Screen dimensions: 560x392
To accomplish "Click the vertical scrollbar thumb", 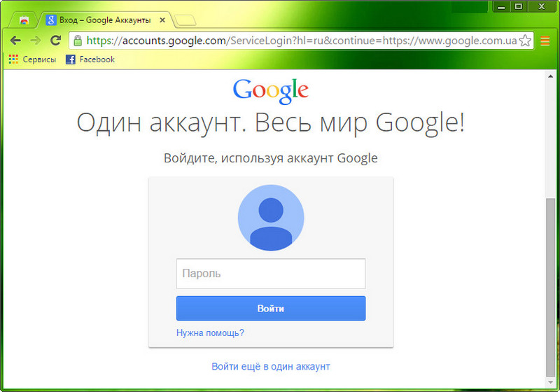I will [550, 287].
